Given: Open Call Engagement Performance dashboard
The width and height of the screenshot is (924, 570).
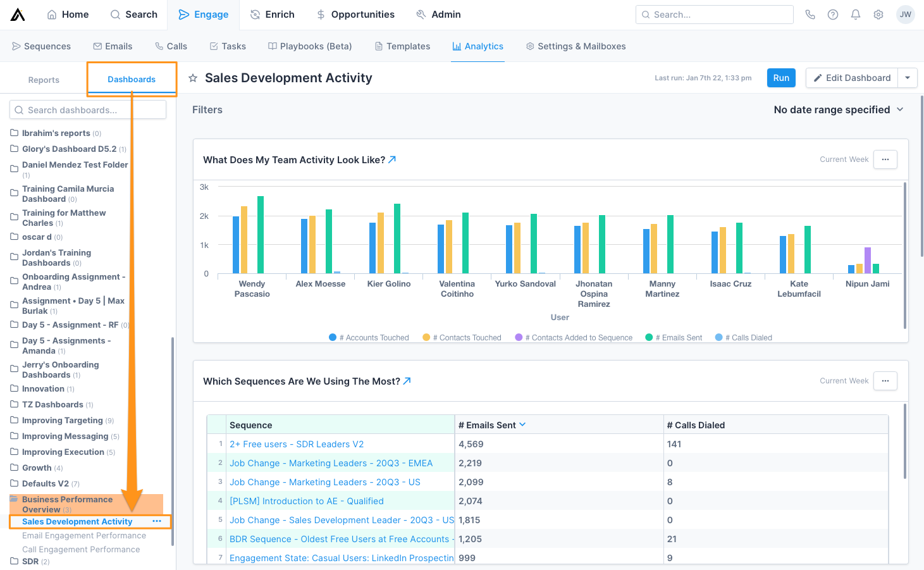Looking at the screenshot, I should 81,549.
